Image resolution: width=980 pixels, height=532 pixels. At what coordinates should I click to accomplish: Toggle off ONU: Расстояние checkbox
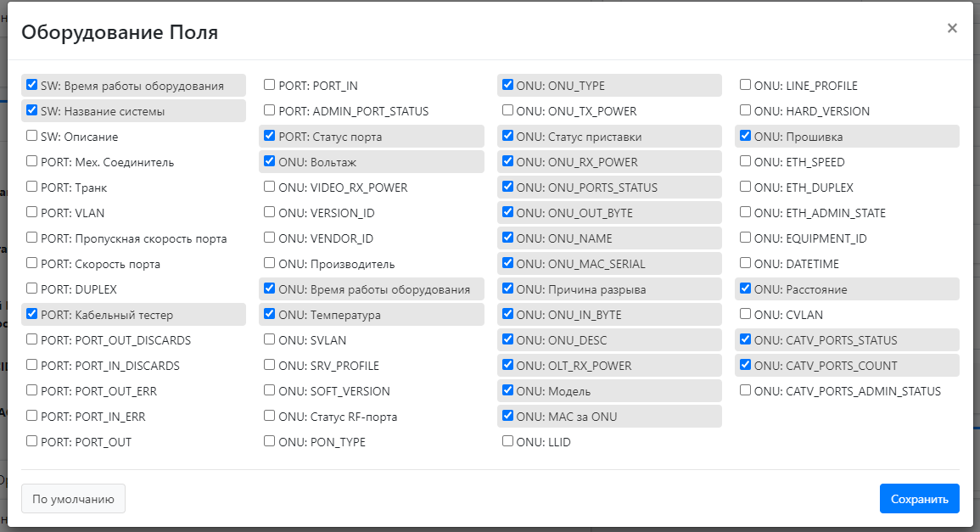click(x=745, y=288)
